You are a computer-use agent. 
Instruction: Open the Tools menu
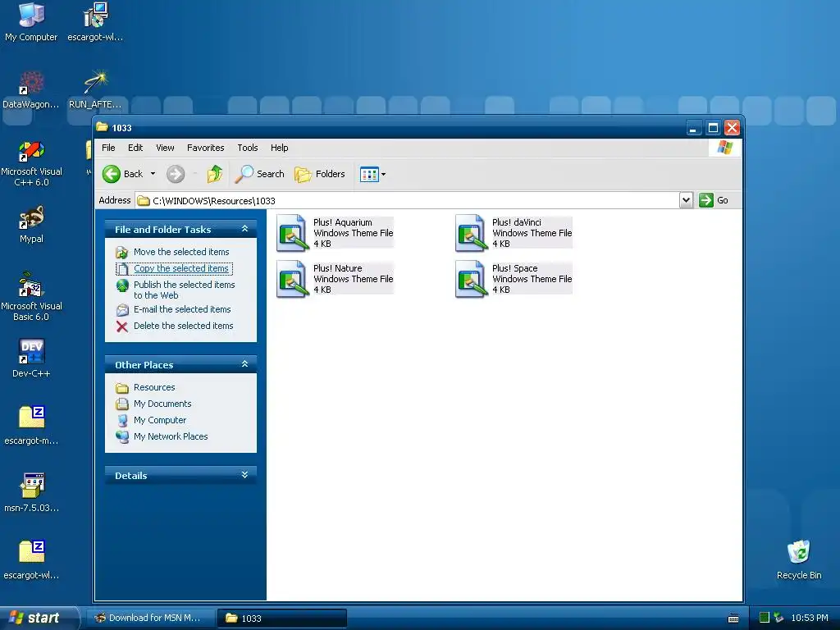tap(248, 148)
